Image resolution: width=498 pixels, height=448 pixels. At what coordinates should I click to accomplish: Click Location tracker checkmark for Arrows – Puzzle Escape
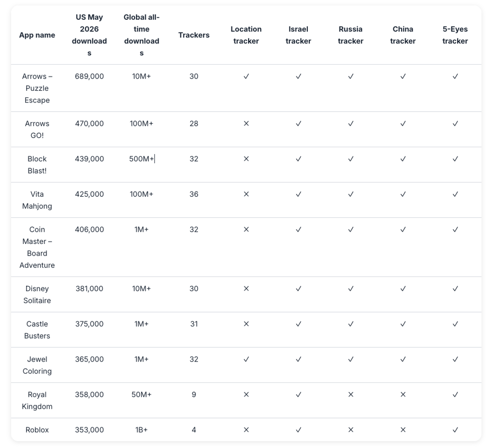coord(246,76)
